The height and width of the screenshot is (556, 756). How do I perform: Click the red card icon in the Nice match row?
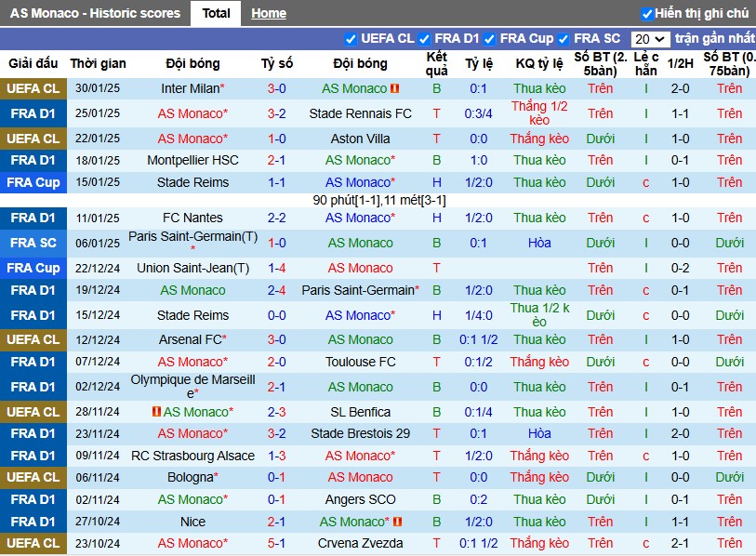pos(398,522)
